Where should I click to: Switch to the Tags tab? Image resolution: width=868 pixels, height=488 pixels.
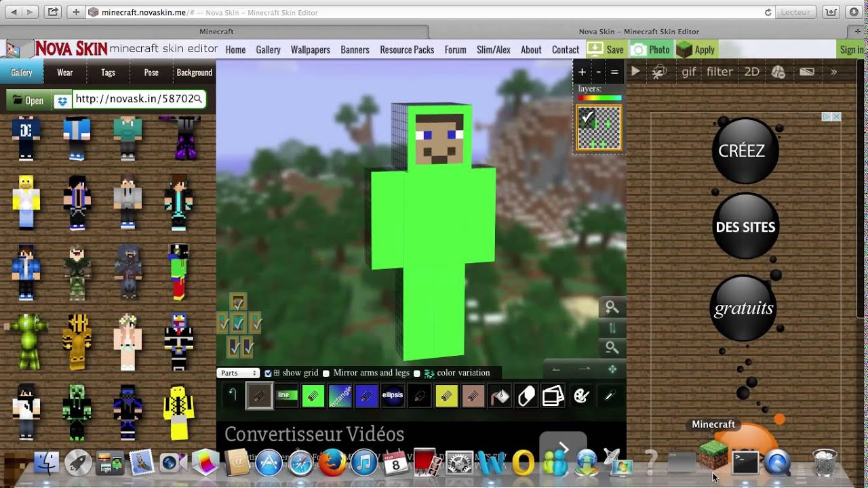108,73
